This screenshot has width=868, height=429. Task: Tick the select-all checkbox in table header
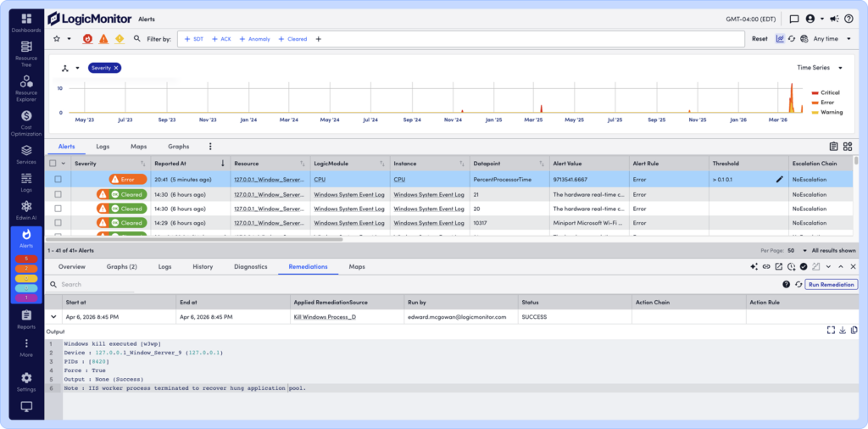(x=53, y=163)
